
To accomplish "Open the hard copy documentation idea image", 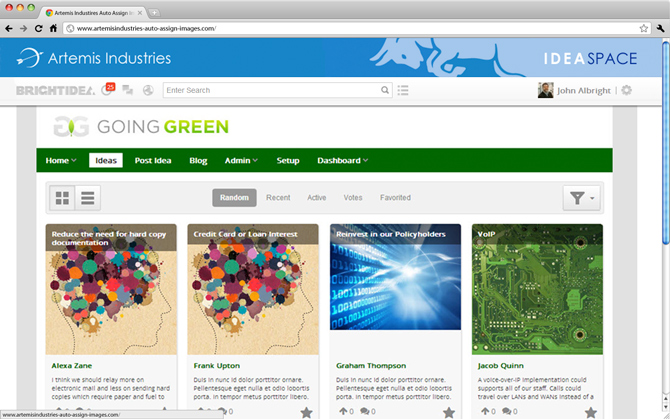I will [111, 289].
